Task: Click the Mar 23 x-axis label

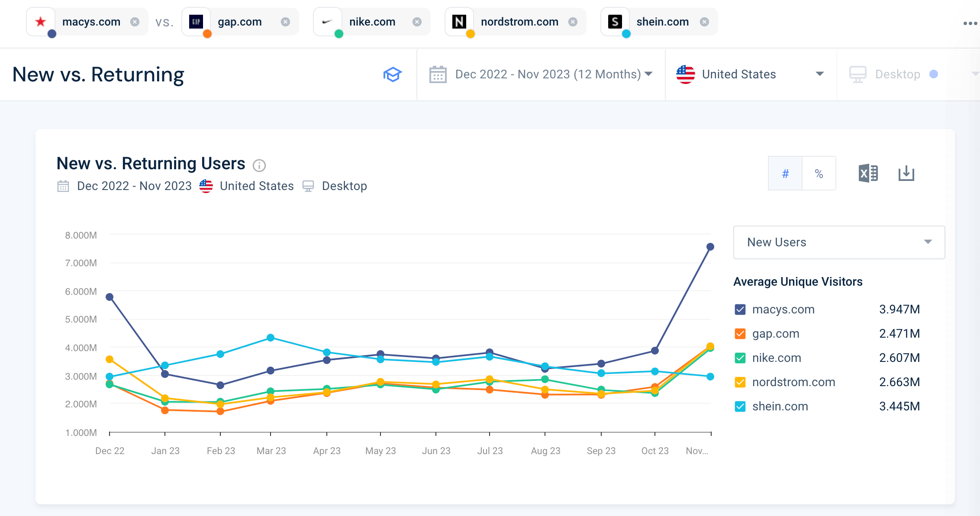Action: point(271,451)
